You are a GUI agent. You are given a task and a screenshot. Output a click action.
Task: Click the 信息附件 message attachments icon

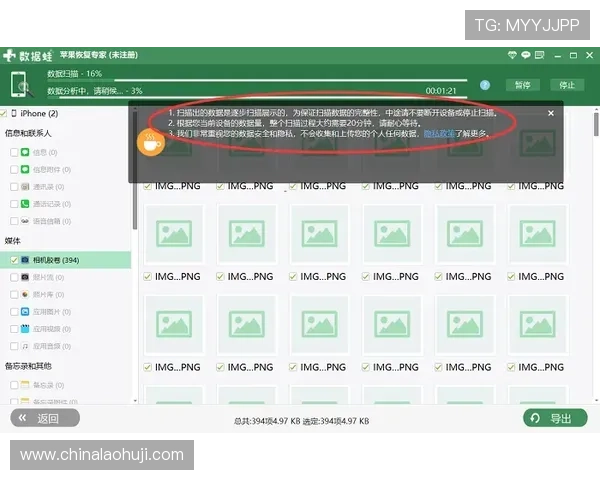click(25, 170)
